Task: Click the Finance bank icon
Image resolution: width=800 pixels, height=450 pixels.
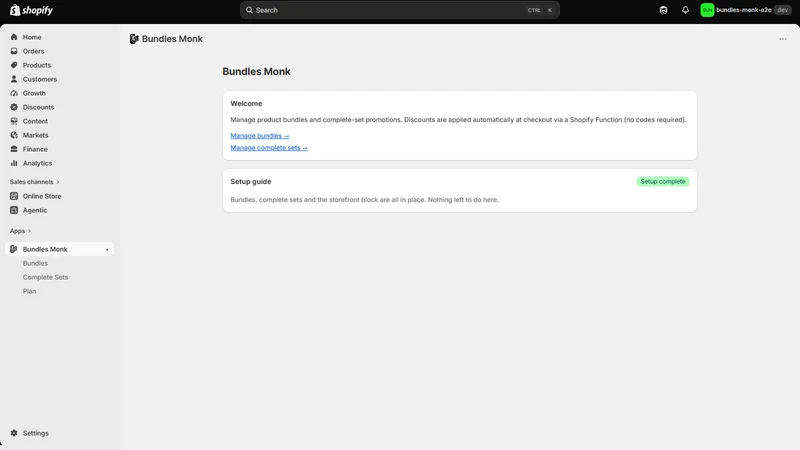Action: (14, 149)
